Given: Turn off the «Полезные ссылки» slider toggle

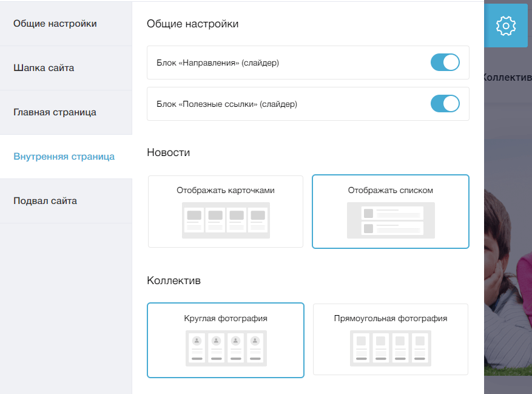Looking at the screenshot, I should click(445, 104).
